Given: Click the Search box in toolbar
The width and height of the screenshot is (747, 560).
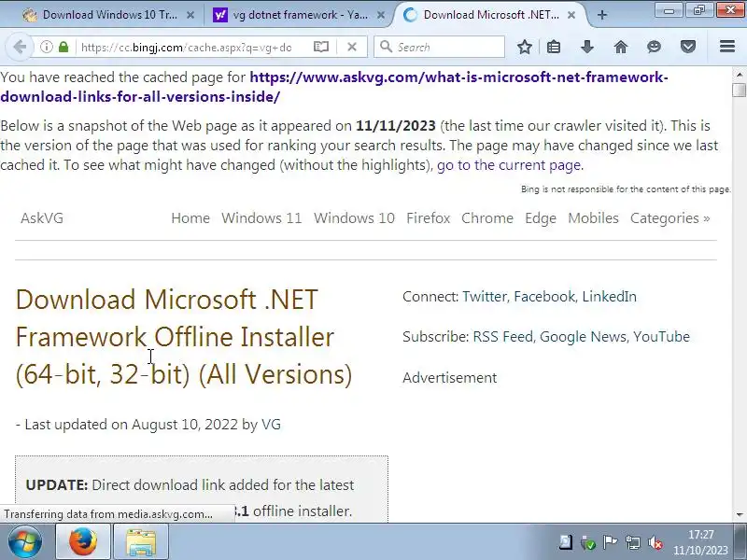Looking at the screenshot, I should click(x=439, y=47).
